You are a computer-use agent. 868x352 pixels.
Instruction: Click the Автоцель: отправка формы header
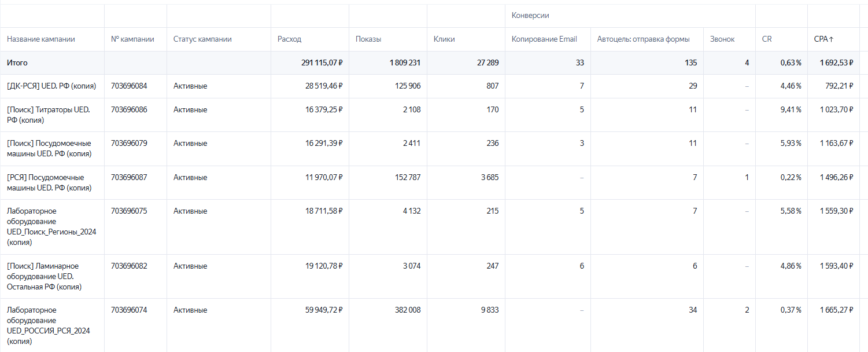click(644, 39)
